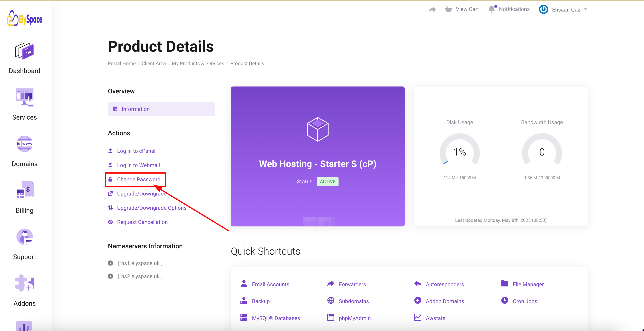Open Dashboard from the sidebar
This screenshot has width=644, height=331.
[24, 71]
